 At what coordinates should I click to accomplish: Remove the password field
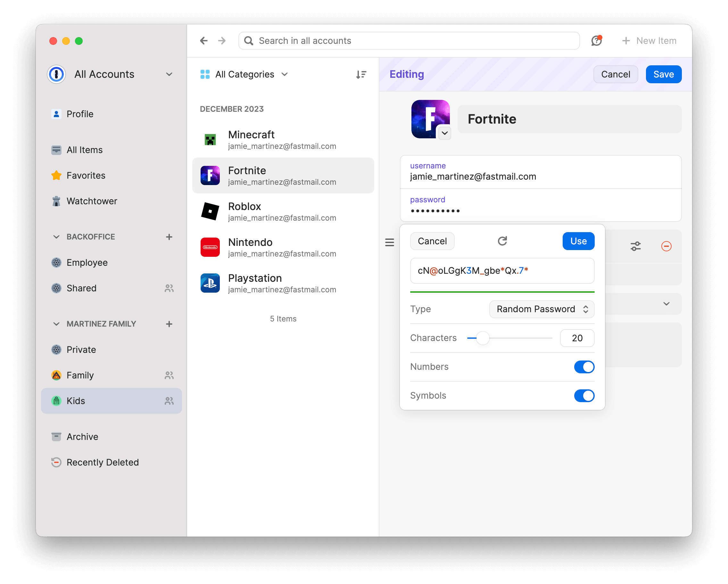click(x=666, y=246)
